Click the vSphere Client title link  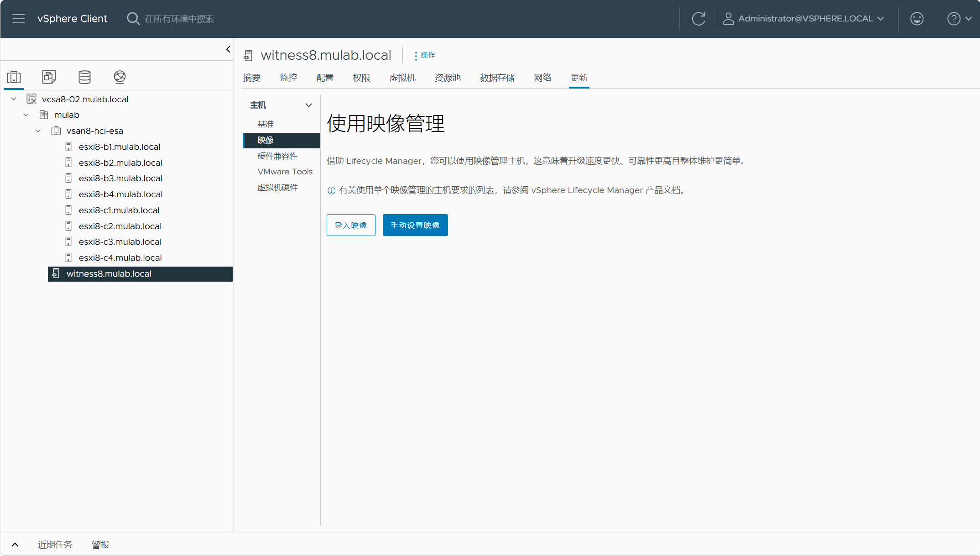coord(72,19)
